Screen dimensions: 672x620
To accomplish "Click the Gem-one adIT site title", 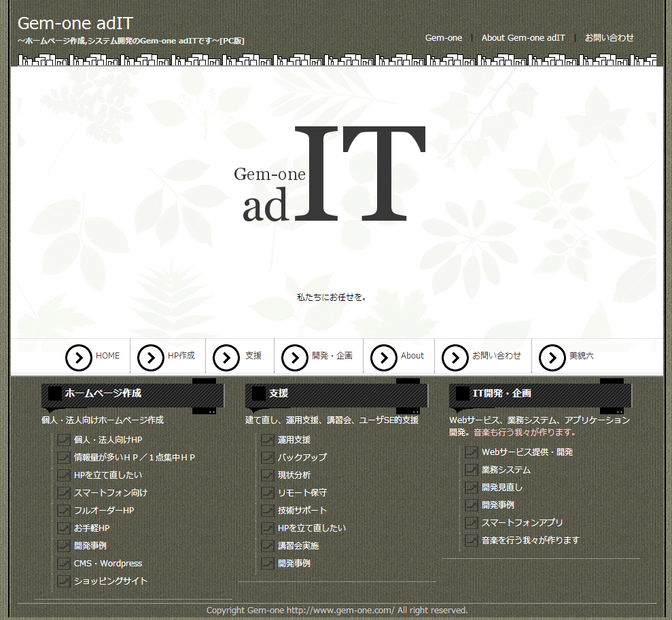I will pyautogui.click(x=75, y=23).
